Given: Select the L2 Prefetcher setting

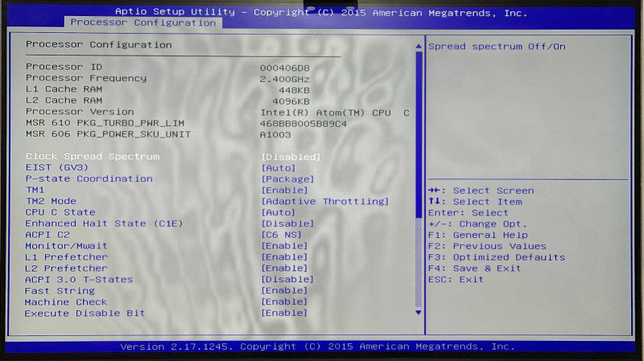Looking at the screenshot, I should (66, 268).
